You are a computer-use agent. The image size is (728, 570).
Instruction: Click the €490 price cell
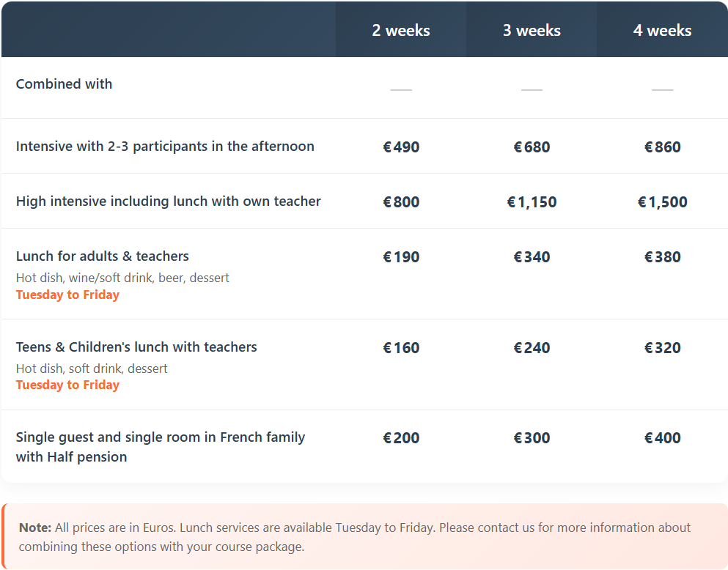401,147
